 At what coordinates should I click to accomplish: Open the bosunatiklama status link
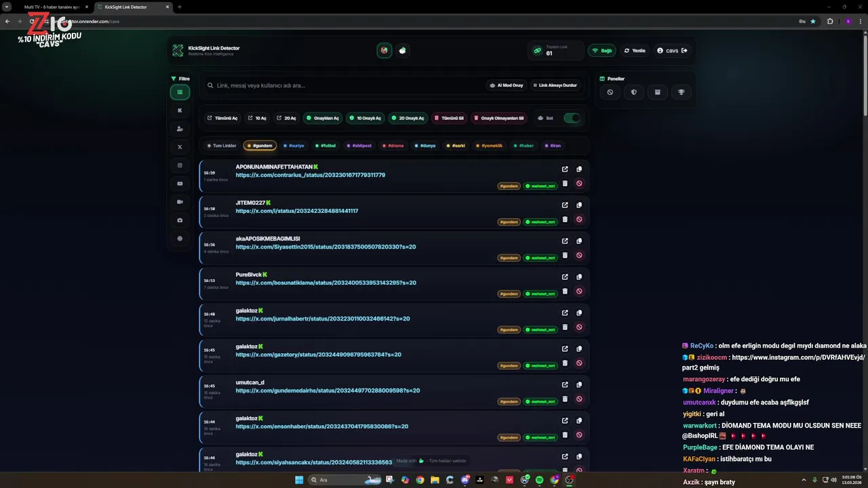click(x=326, y=283)
